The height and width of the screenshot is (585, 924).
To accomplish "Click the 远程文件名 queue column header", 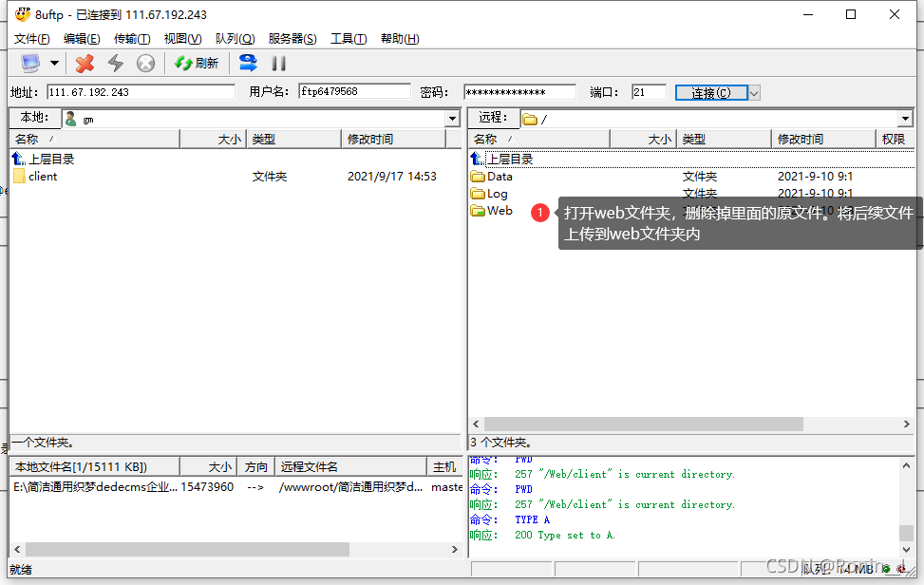I will [350, 466].
